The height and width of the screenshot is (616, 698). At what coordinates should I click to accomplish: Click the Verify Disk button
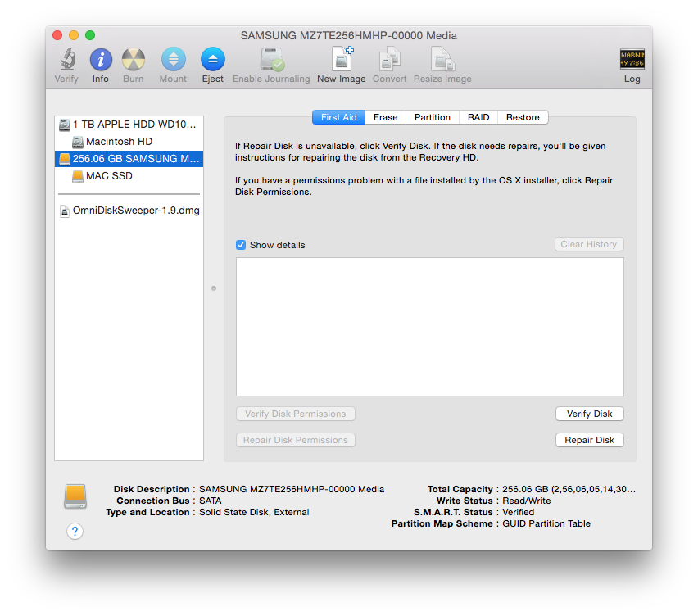click(x=589, y=414)
